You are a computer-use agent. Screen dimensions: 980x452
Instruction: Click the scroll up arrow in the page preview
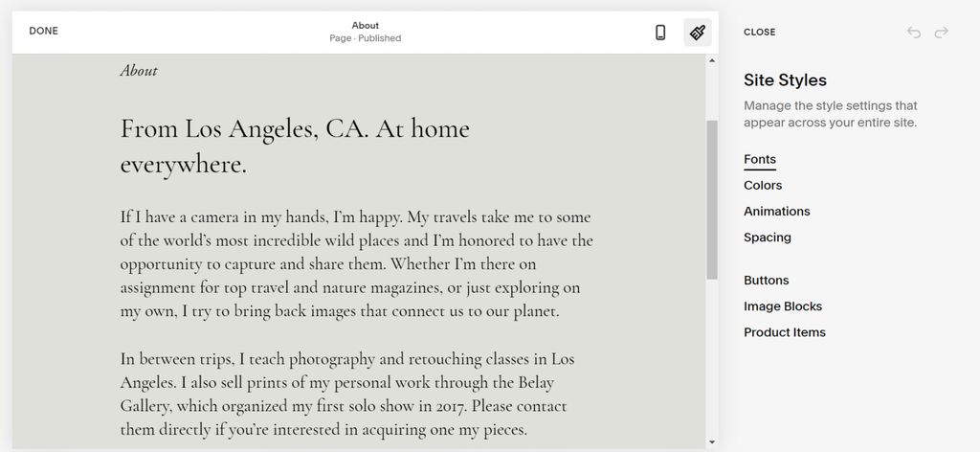712,60
